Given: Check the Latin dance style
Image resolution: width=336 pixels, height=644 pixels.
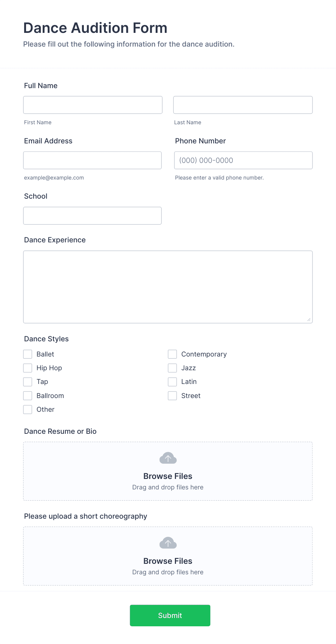Looking at the screenshot, I should pyautogui.click(x=172, y=381).
